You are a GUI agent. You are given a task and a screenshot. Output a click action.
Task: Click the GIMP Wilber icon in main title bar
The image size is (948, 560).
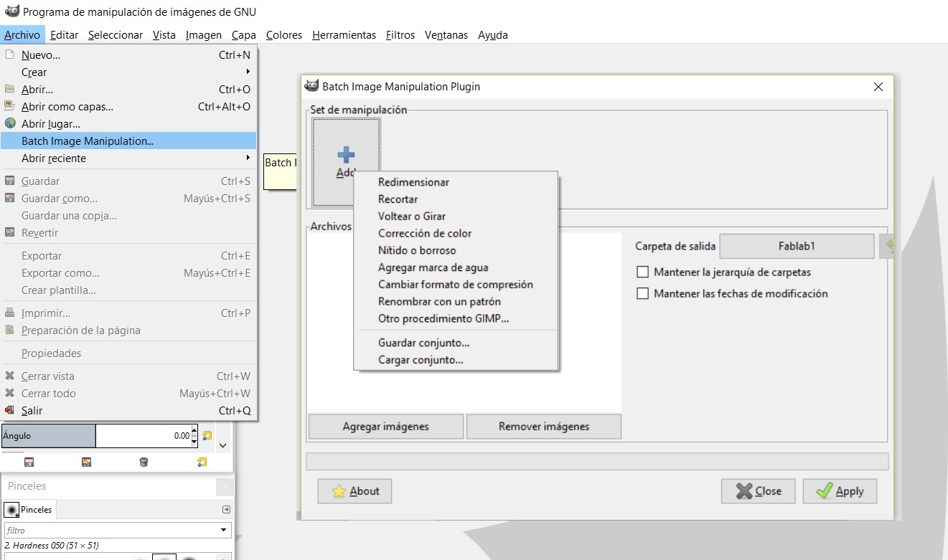point(11,11)
